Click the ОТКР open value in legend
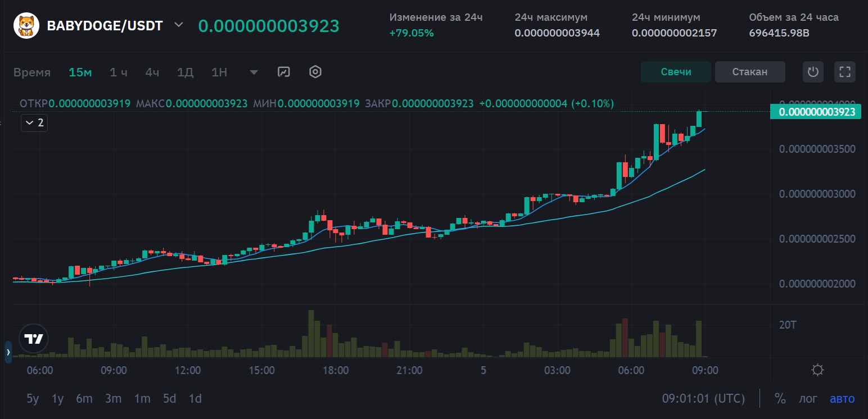 point(89,103)
